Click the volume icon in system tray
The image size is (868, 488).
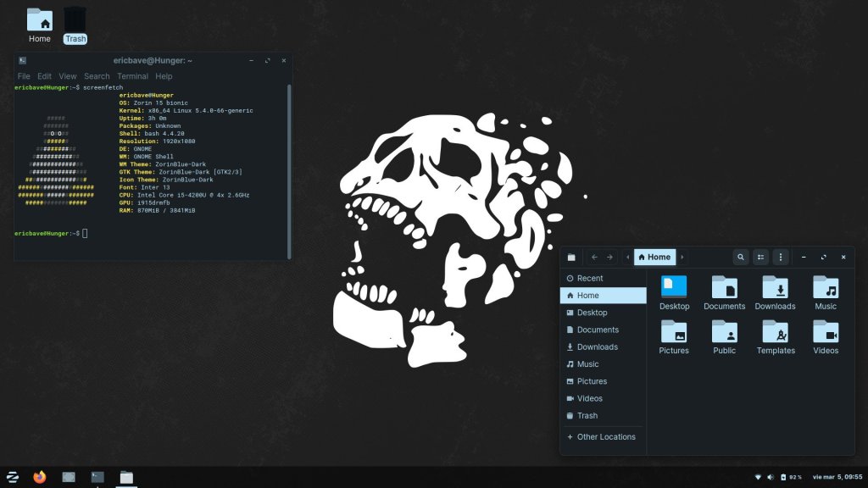pos(770,477)
